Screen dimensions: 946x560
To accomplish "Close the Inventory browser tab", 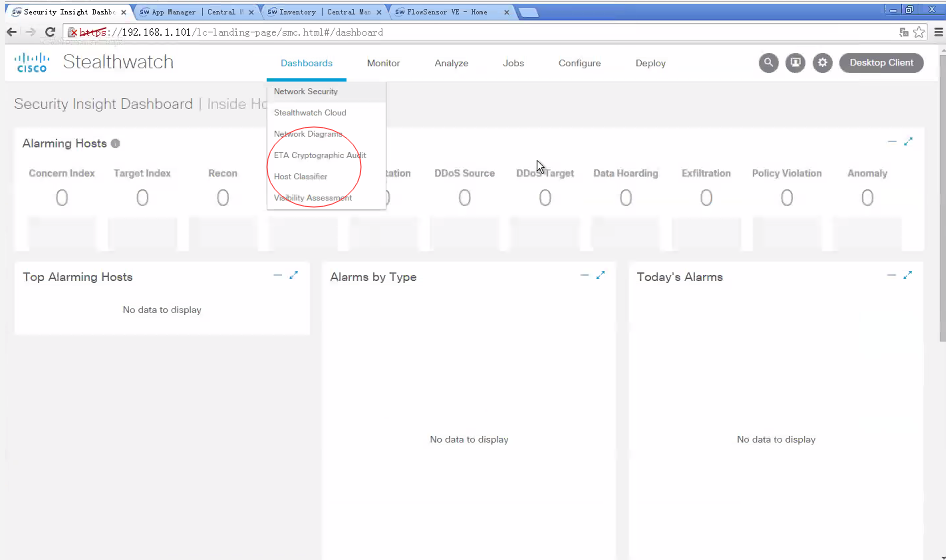I will click(379, 12).
